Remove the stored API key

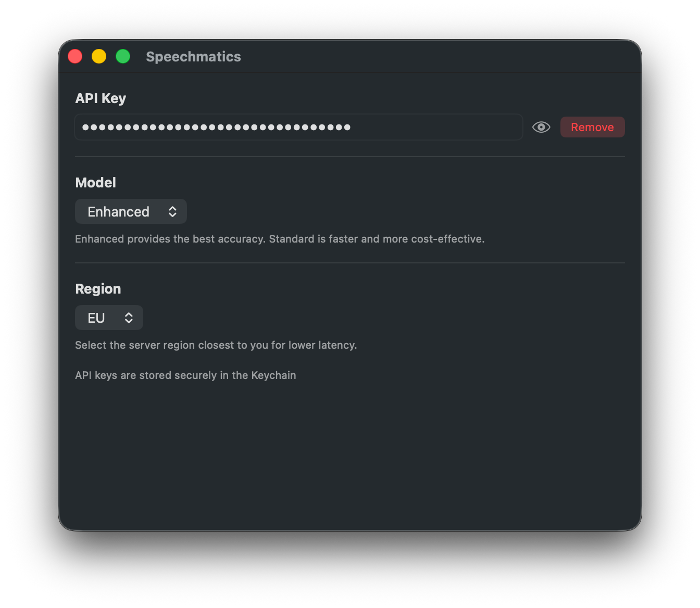click(x=592, y=127)
